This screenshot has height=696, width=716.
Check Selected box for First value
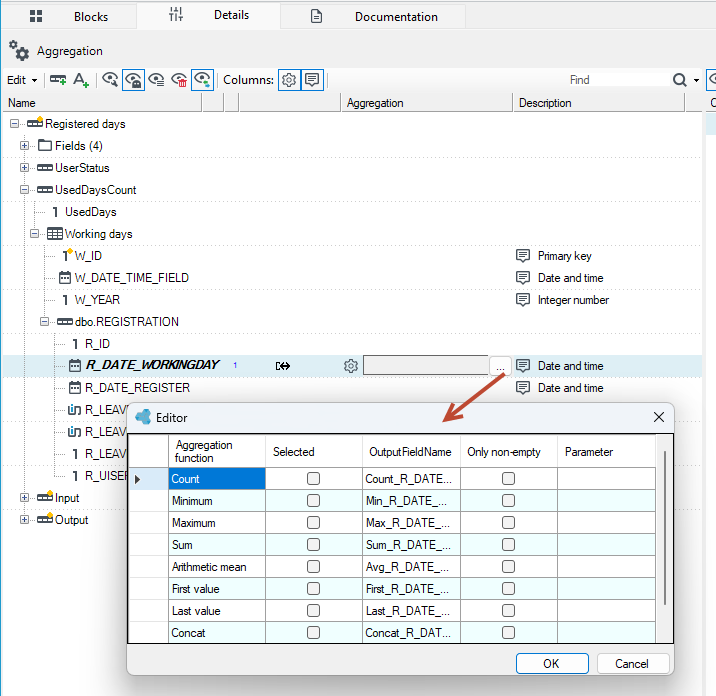coord(313,589)
